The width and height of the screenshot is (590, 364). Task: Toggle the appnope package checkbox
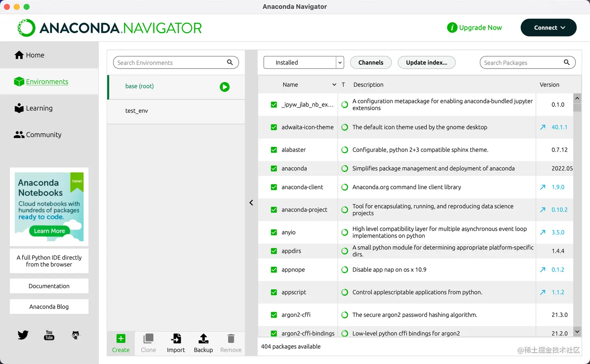(x=274, y=270)
